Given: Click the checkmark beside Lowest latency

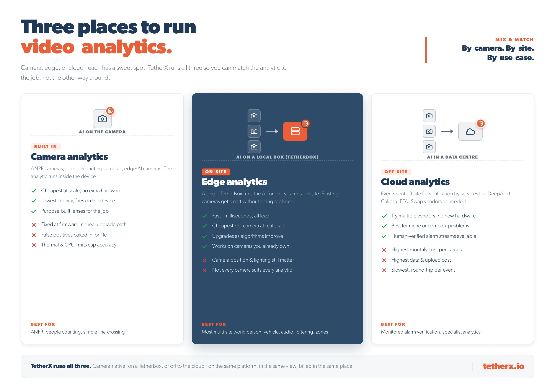Looking at the screenshot, I should click(x=34, y=201).
